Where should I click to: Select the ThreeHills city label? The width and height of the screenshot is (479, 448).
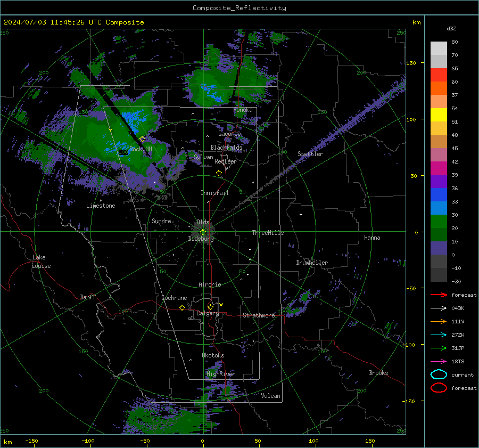(268, 233)
